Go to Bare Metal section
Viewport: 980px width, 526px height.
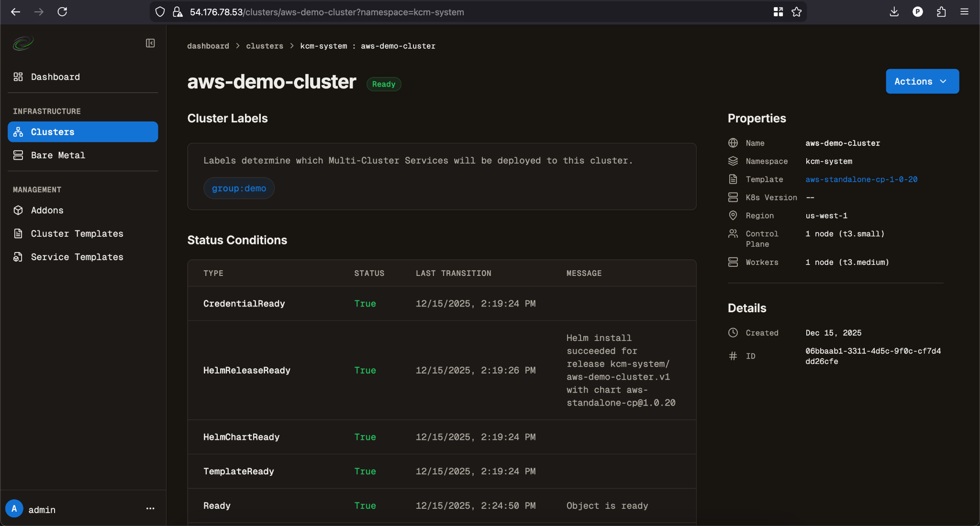(x=58, y=155)
